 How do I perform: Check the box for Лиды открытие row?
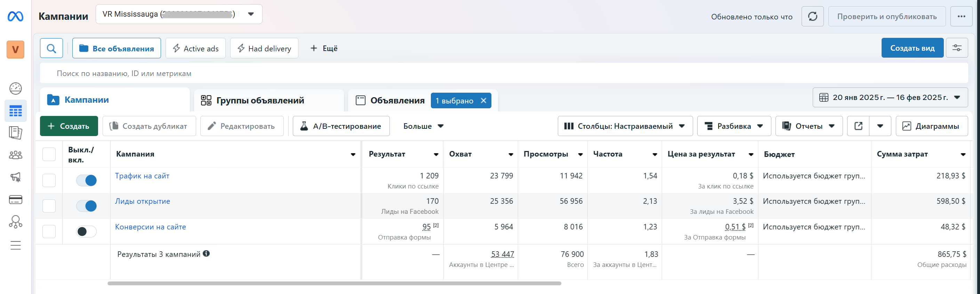(49, 206)
